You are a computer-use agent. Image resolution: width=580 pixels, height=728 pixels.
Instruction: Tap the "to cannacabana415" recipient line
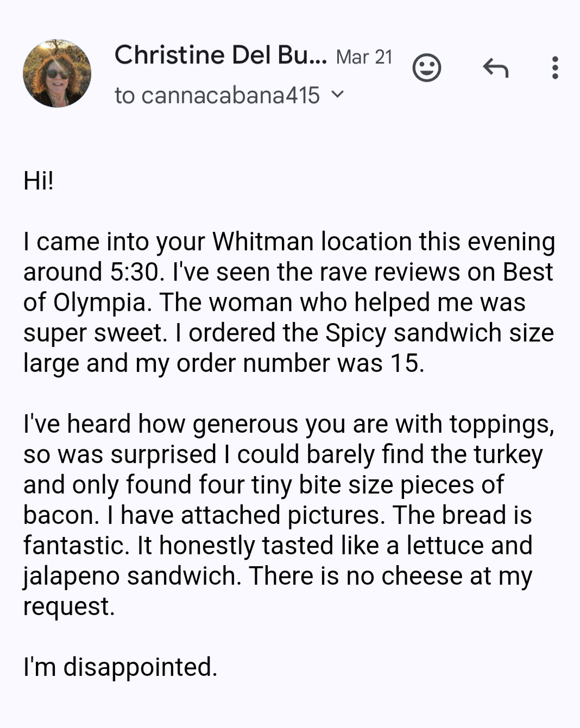[217, 96]
